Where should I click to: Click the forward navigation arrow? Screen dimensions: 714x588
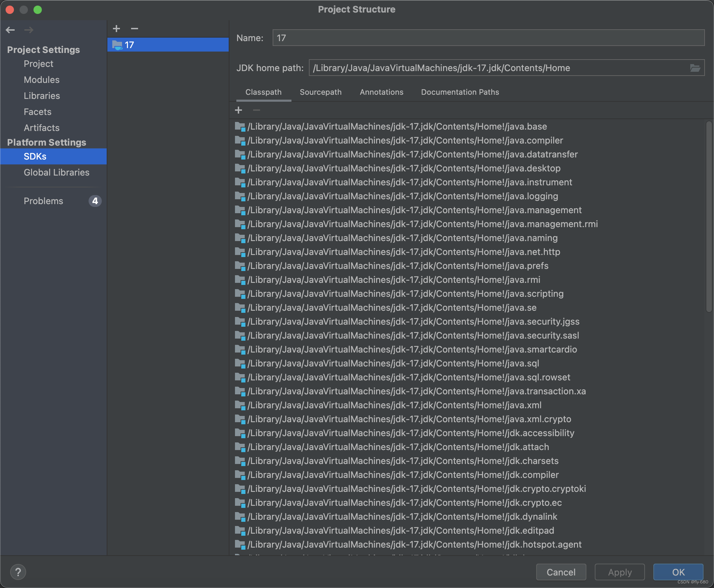29,30
